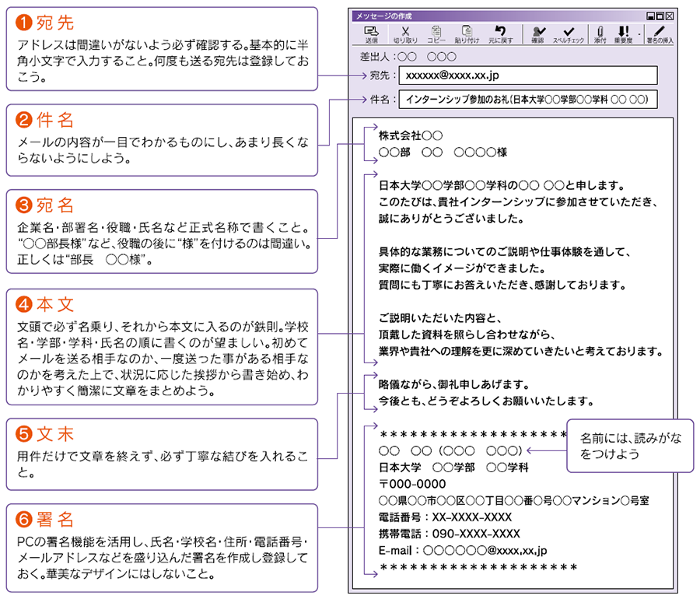This screenshot has width=700, height=599.
Task: Click the 株式会社○○ line in body
Action: coord(410,135)
